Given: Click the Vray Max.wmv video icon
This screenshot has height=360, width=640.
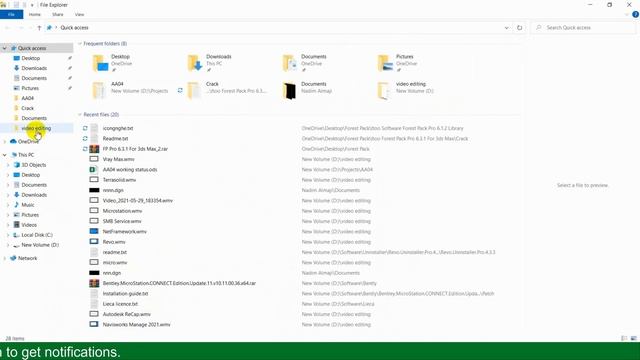Looking at the screenshot, I should click(x=94, y=159).
